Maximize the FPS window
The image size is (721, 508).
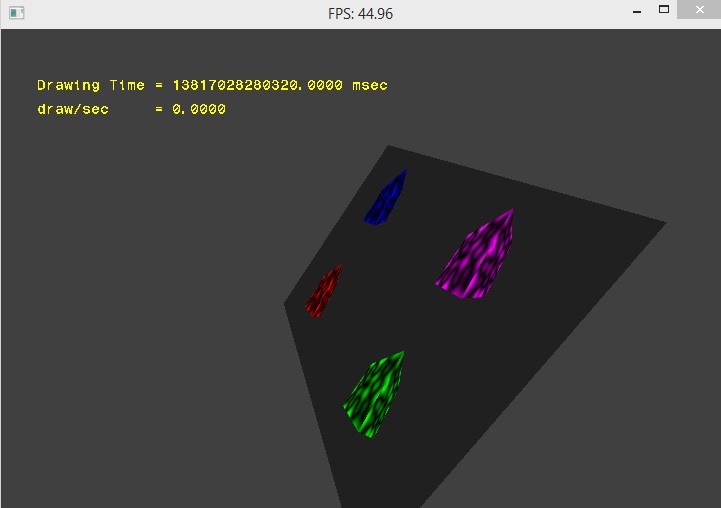pyautogui.click(x=664, y=10)
